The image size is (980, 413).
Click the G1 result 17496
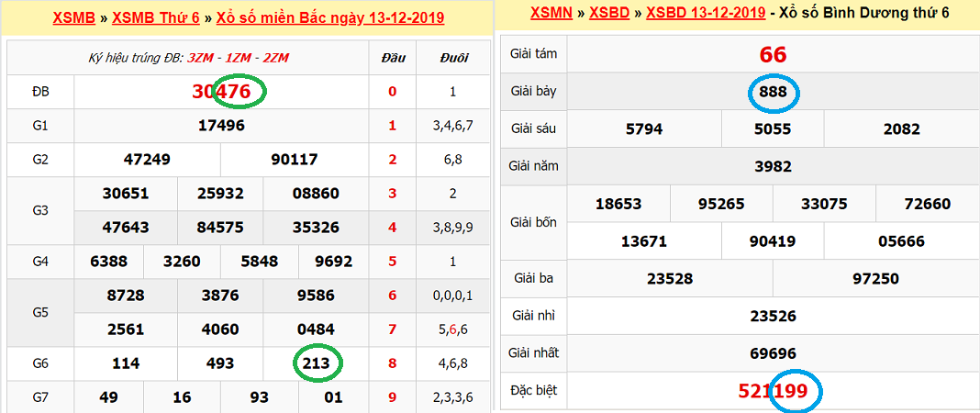coord(221,125)
